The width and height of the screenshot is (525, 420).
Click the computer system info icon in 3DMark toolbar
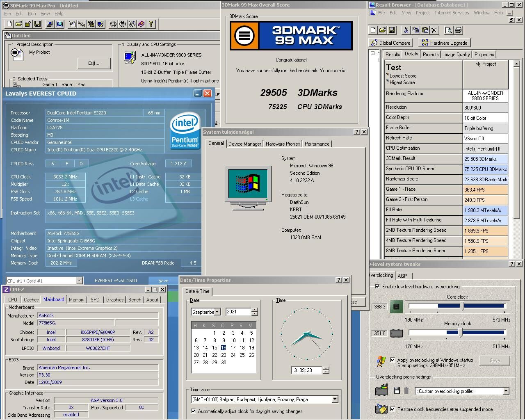click(50, 24)
